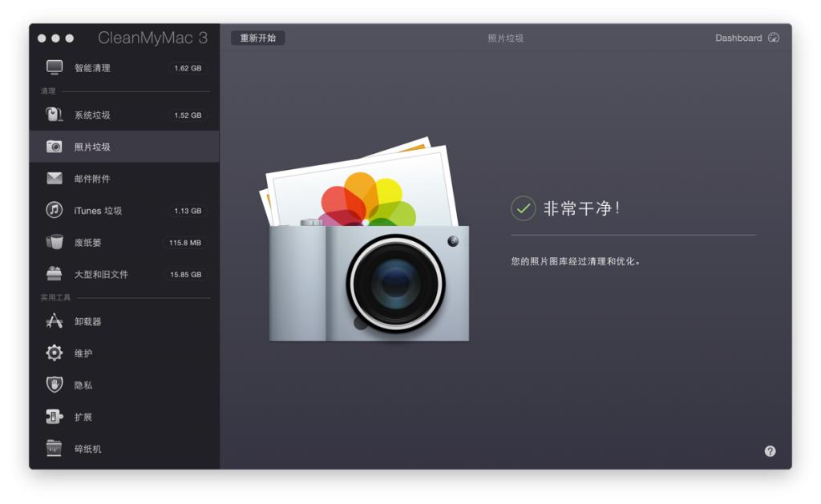Screen dimensions: 821x504
Task: Click the System Junk (系统垃圾) icon
Action: tap(55, 114)
